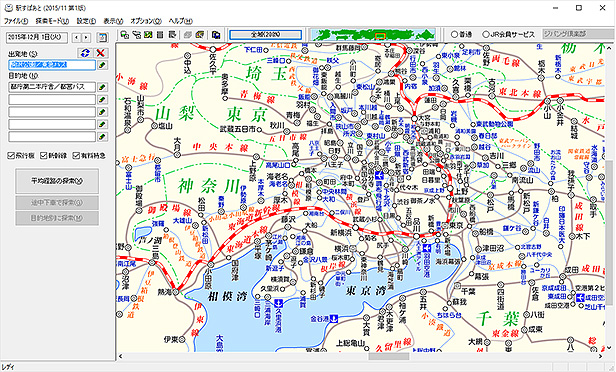Toggle the 新幹線 checkbox
Viewport: 616px width, 372px height.
coord(54,156)
